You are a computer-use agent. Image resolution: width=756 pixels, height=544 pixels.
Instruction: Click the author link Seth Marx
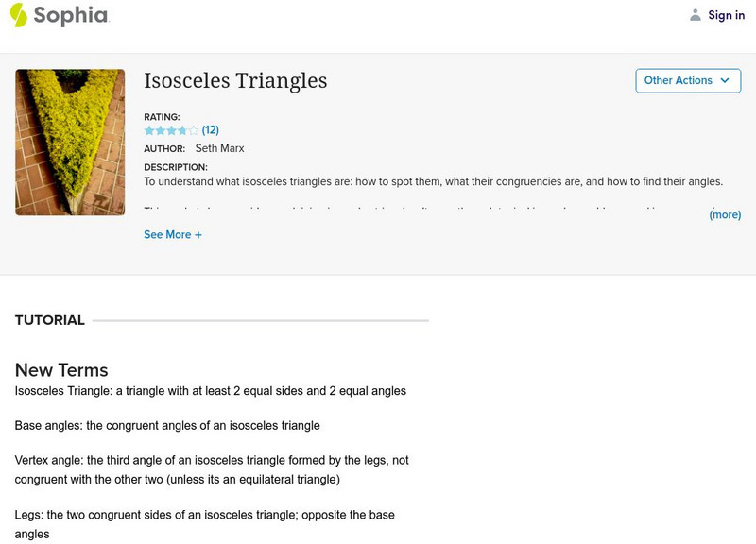tap(219, 148)
